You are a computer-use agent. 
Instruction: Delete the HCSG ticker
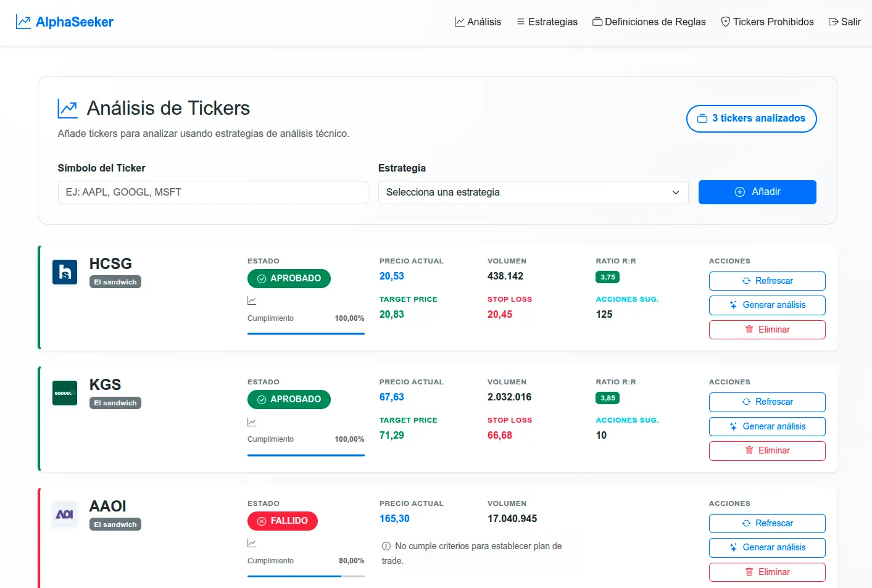click(767, 329)
